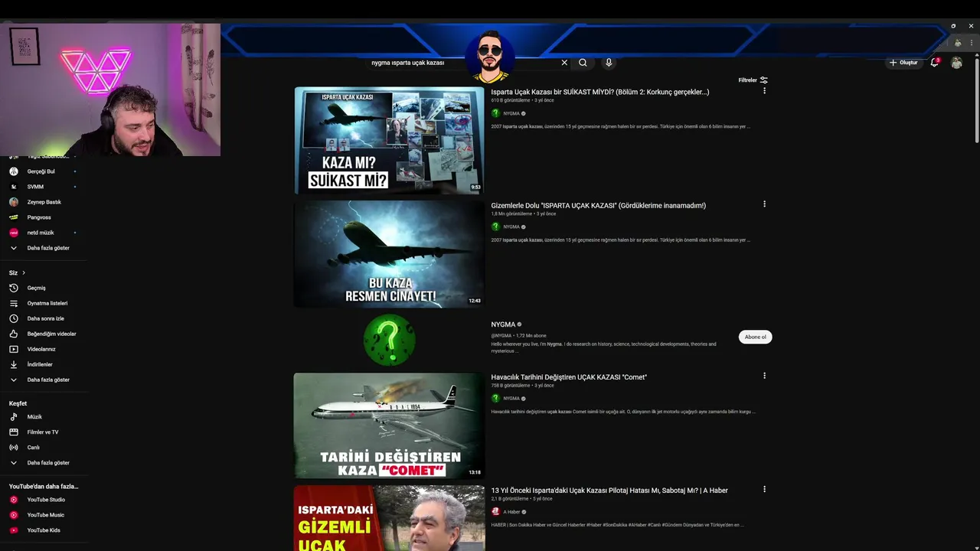Click NYGMA channel under the SUİKAST MİYDİ video
The image size is (980, 551).
click(511, 113)
